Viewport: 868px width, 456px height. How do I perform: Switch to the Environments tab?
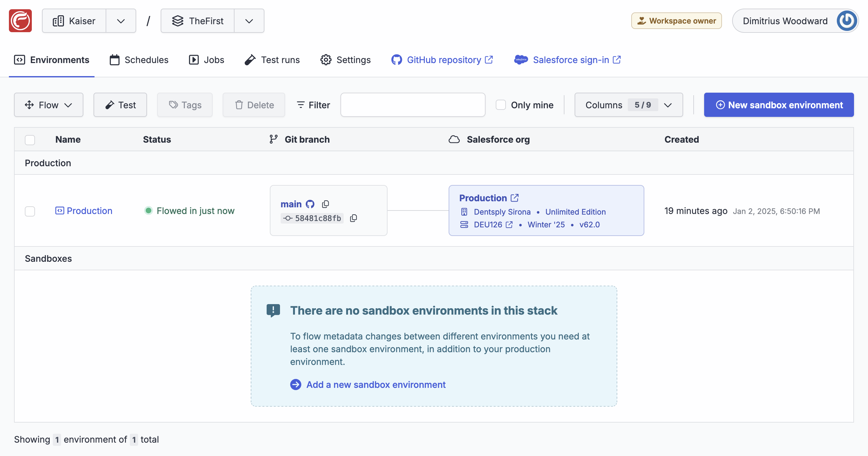tap(52, 60)
